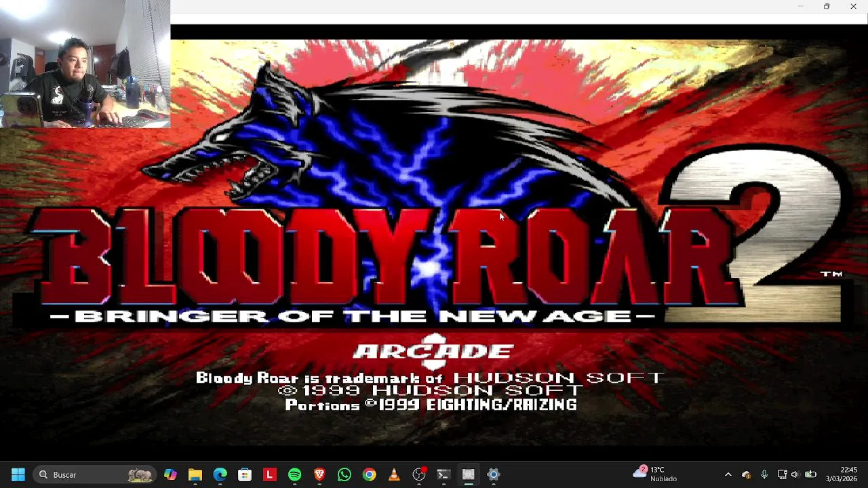Image resolution: width=868 pixels, height=488 pixels.
Task: Open the red L app icon
Action: tap(270, 474)
